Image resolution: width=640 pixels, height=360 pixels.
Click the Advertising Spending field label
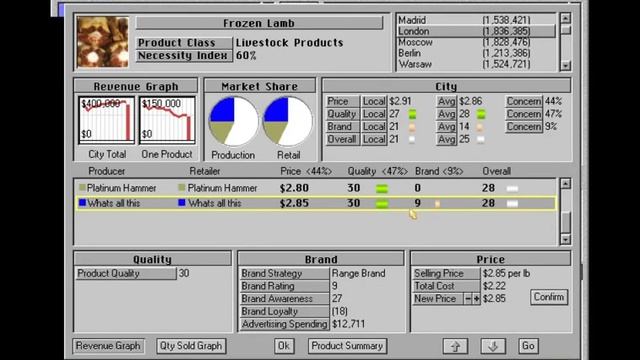(284, 324)
